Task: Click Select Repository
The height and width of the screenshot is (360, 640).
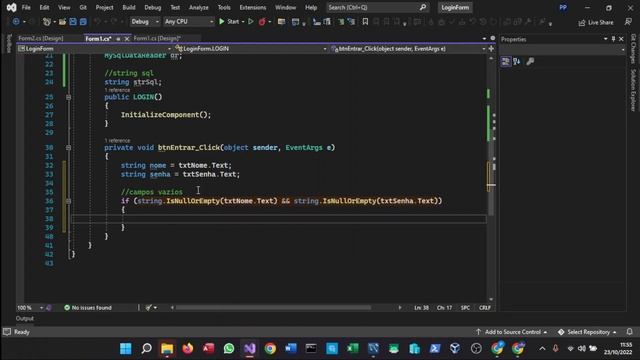Action: click(587, 332)
